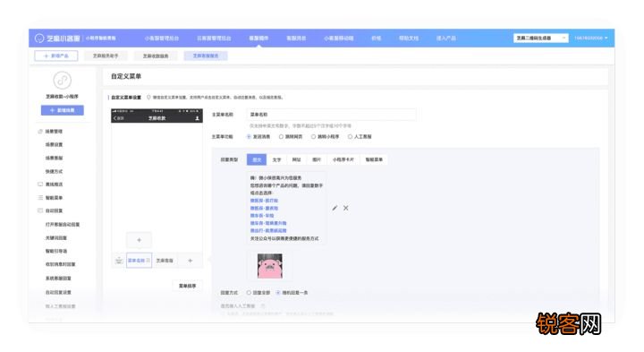Image resolution: width=644 pixels, height=352 pixels.
Task: Open 场景客服 in the sidebar
Action: (x=55, y=158)
